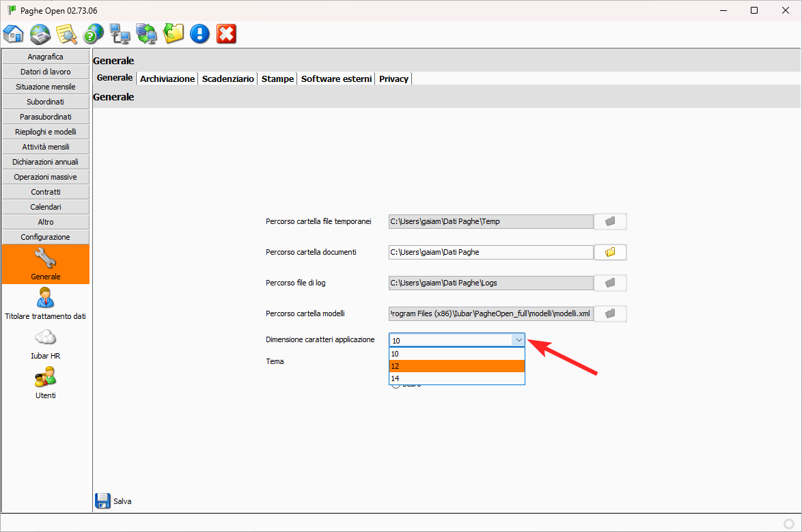
Task: Click the networked computers toolbar icon
Action: 120,33
